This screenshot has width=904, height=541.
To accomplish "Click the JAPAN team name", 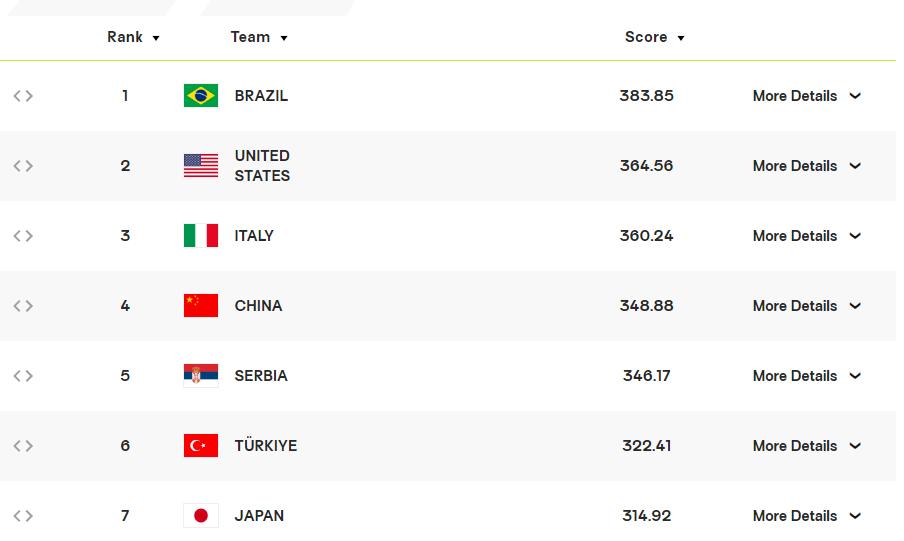I will [259, 516].
